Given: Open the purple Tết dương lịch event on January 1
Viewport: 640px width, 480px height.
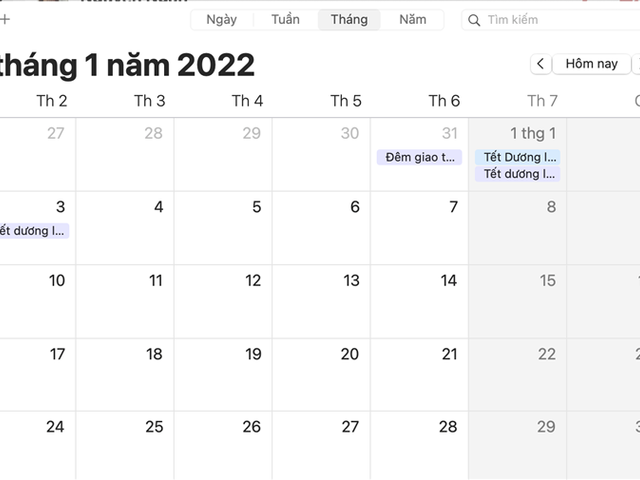Looking at the screenshot, I should pos(517,174).
